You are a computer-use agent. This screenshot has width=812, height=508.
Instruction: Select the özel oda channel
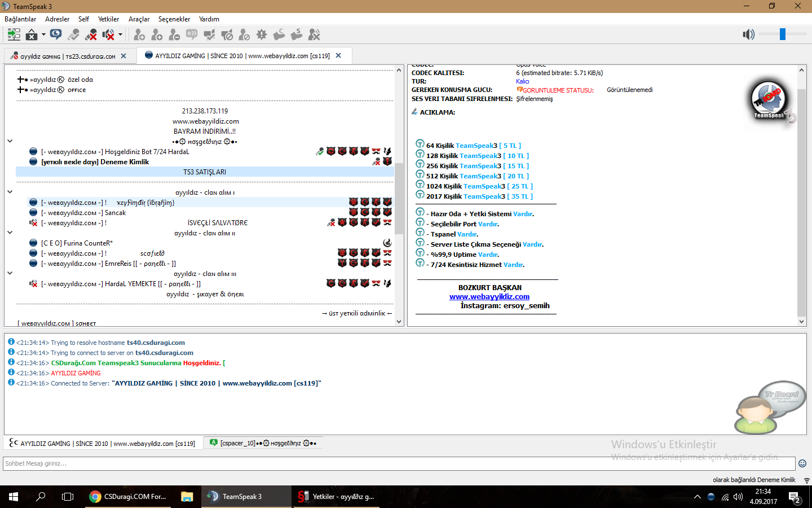61,80
